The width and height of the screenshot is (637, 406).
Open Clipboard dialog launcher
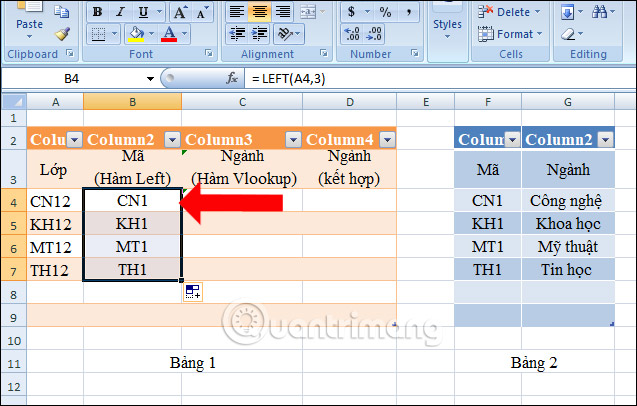(70, 53)
